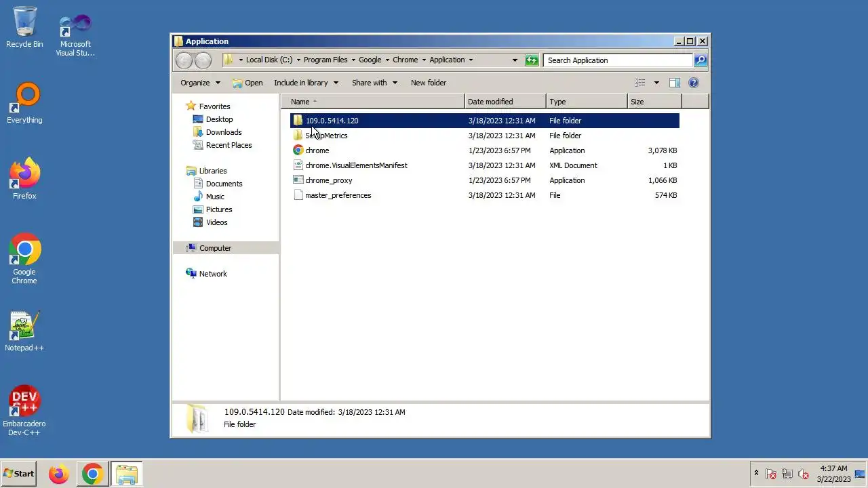Select chrome.VisualElementsManifest XML file
868x488 pixels.
(485, 165)
